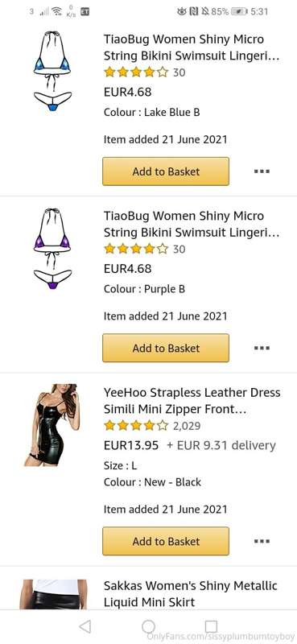Viewport: 297px width, 644px height.
Task: Add YeeHoo Strapless Leather Dress to basket
Action: point(166,541)
